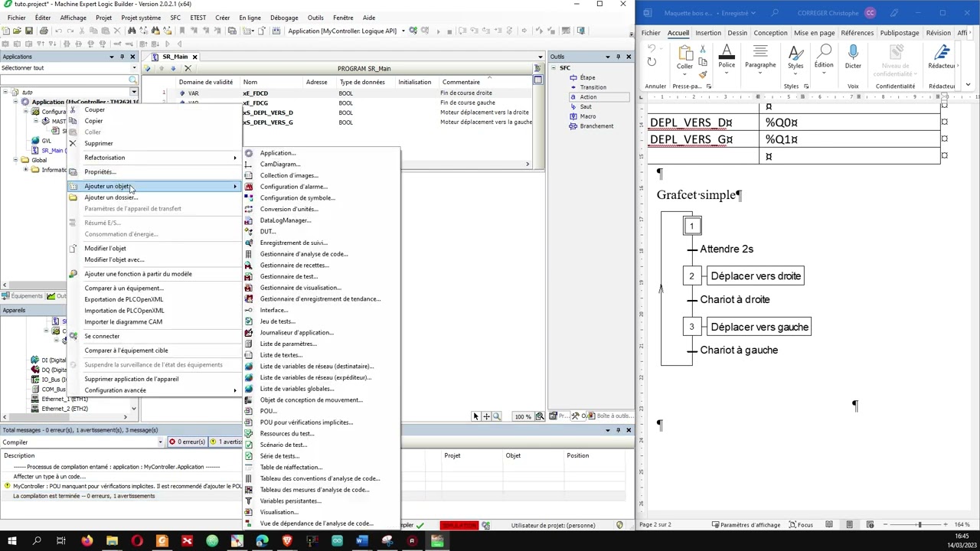Select the Étape tool in Outils
The height and width of the screenshot is (551, 980).
click(587, 77)
